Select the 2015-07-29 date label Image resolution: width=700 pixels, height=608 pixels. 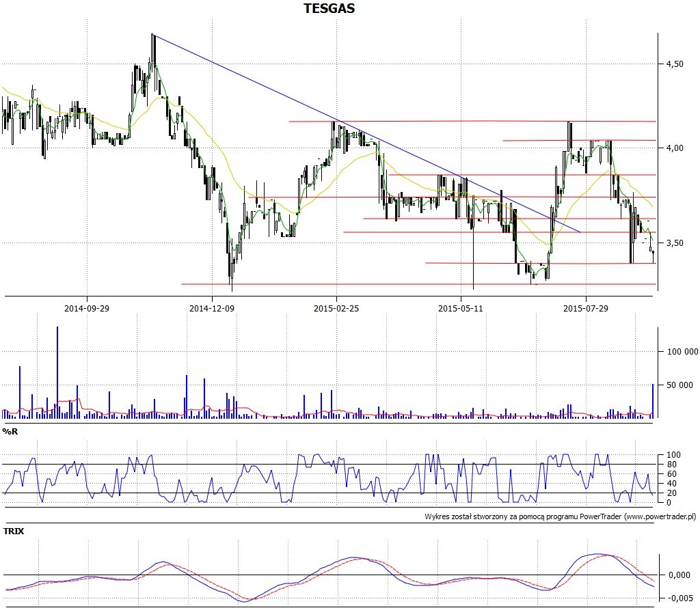pos(586,308)
